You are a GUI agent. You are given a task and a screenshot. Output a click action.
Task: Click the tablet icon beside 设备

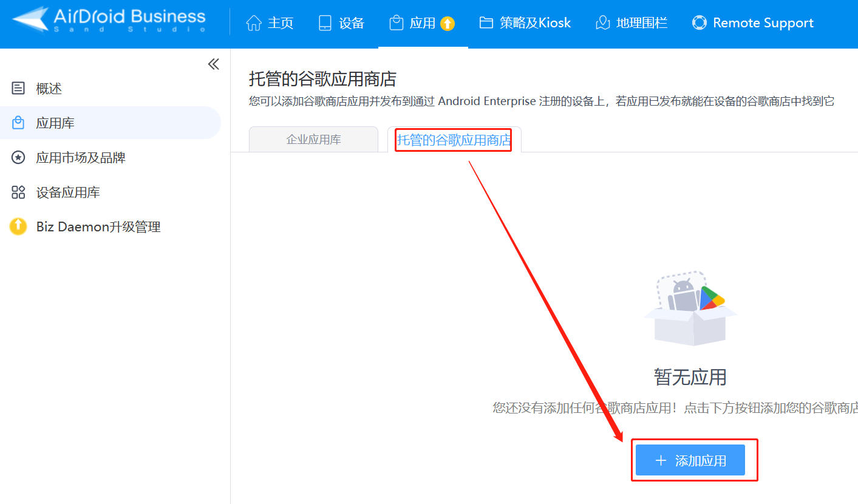point(325,23)
